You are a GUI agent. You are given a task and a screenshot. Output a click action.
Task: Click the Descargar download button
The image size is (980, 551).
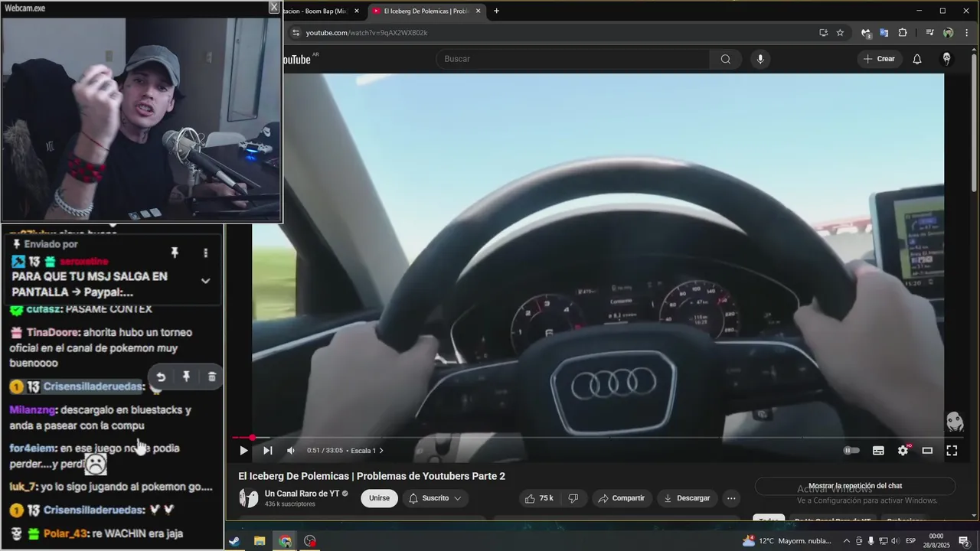coord(687,498)
